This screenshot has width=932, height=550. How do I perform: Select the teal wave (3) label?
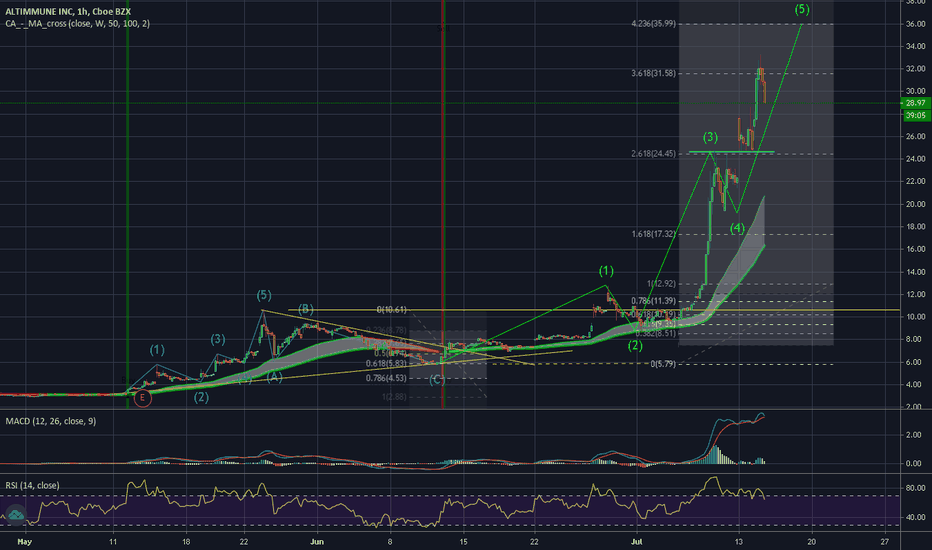point(218,340)
